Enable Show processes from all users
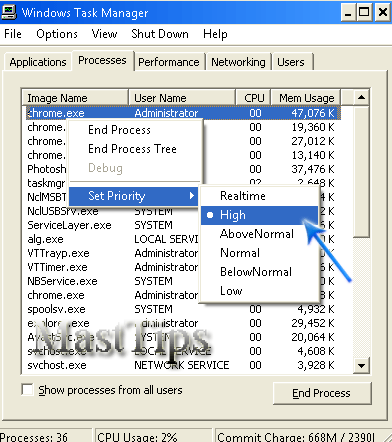The height and width of the screenshot is (442, 392). [27, 389]
